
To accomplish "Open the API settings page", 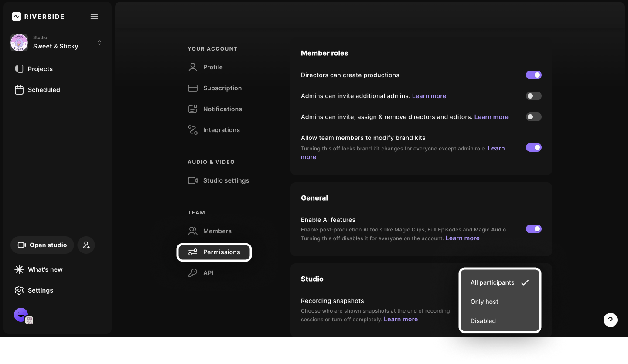I will coord(208,273).
